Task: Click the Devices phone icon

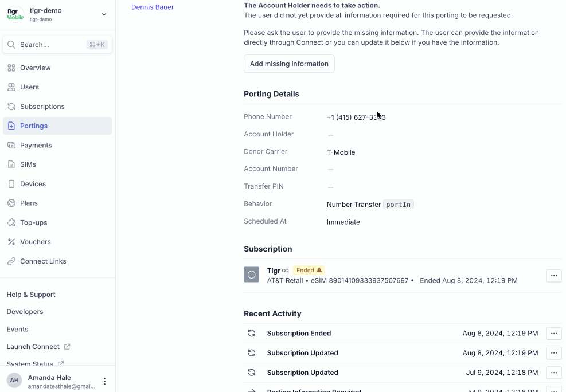Action: (10, 183)
